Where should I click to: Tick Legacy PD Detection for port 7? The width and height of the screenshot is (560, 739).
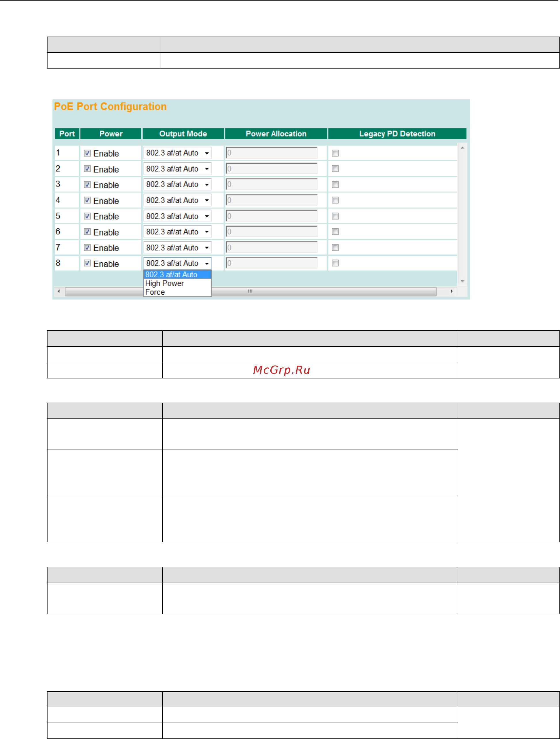(x=335, y=248)
